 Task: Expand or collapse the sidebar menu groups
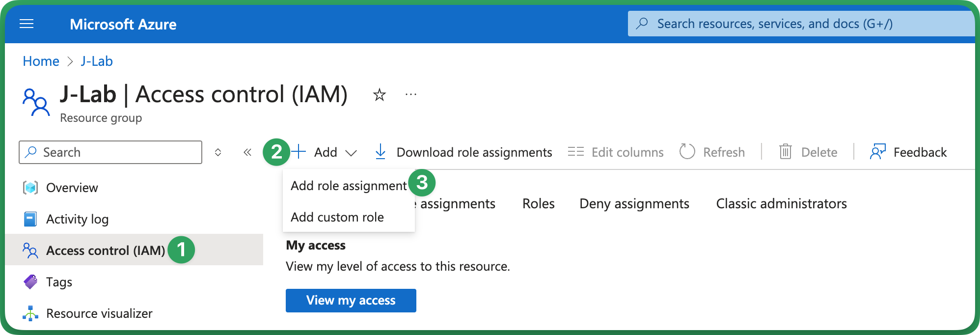point(218,152)
